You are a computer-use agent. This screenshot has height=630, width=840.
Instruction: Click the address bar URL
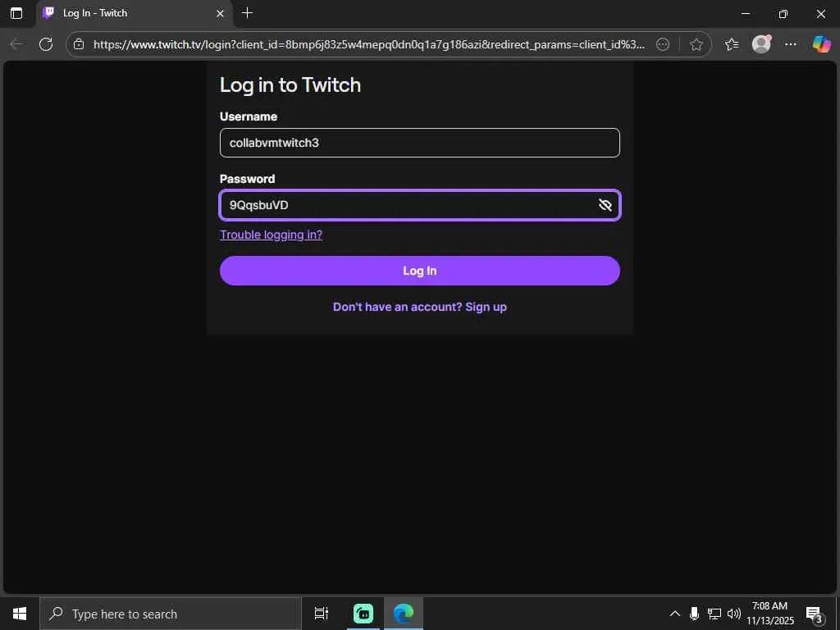point(368,44)
